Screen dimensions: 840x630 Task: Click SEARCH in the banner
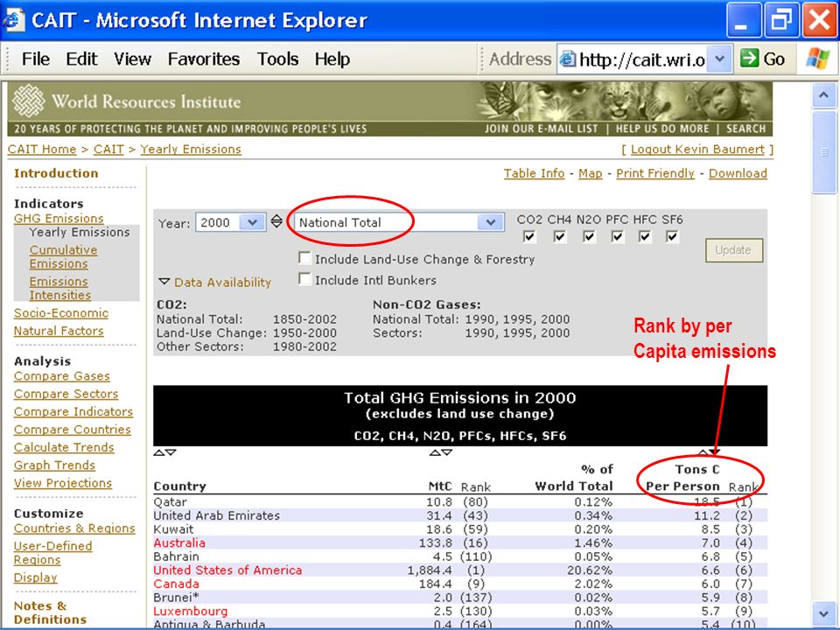pos(745,129)
